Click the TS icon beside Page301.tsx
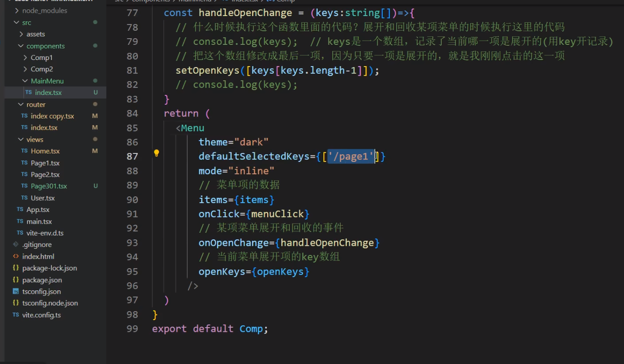624x364 pixels. 25,186
